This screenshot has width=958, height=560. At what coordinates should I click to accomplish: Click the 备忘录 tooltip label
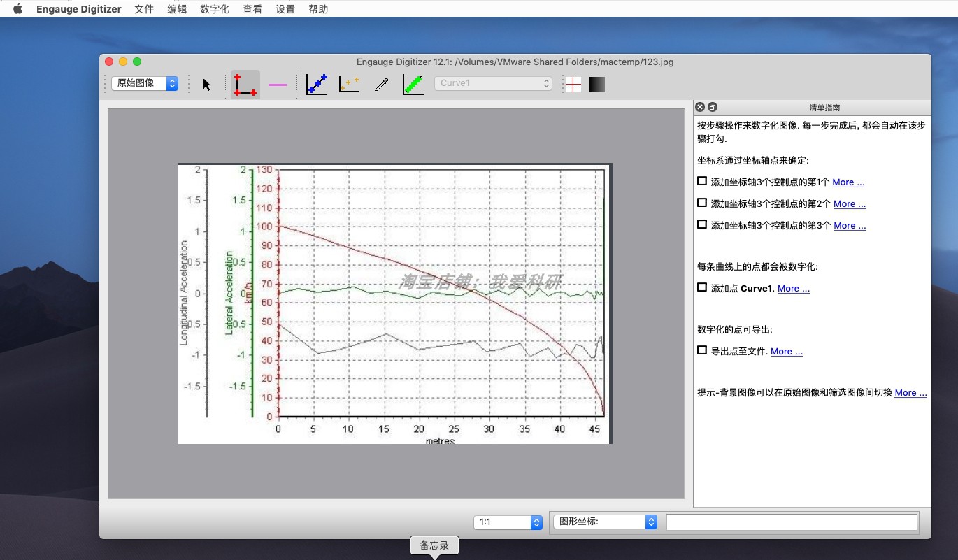click(x=434, y=546)
